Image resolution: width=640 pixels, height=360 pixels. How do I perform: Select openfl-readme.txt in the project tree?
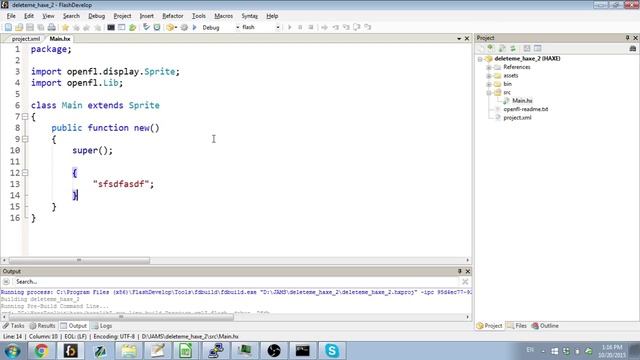[x=526, y=109]
